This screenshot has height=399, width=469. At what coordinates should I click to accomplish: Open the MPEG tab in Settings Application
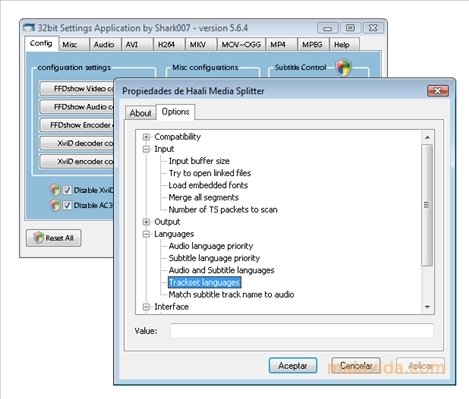(x=312, y=45)
